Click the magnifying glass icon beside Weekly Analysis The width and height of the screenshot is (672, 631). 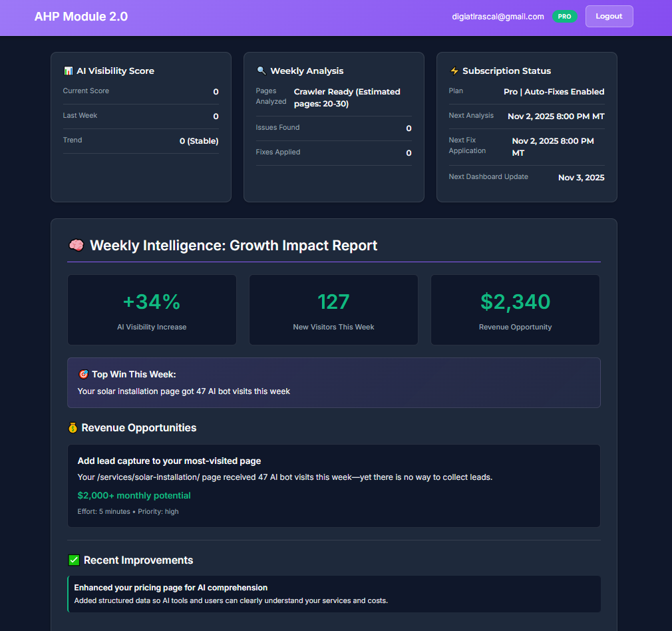click(x=261, y=71)
